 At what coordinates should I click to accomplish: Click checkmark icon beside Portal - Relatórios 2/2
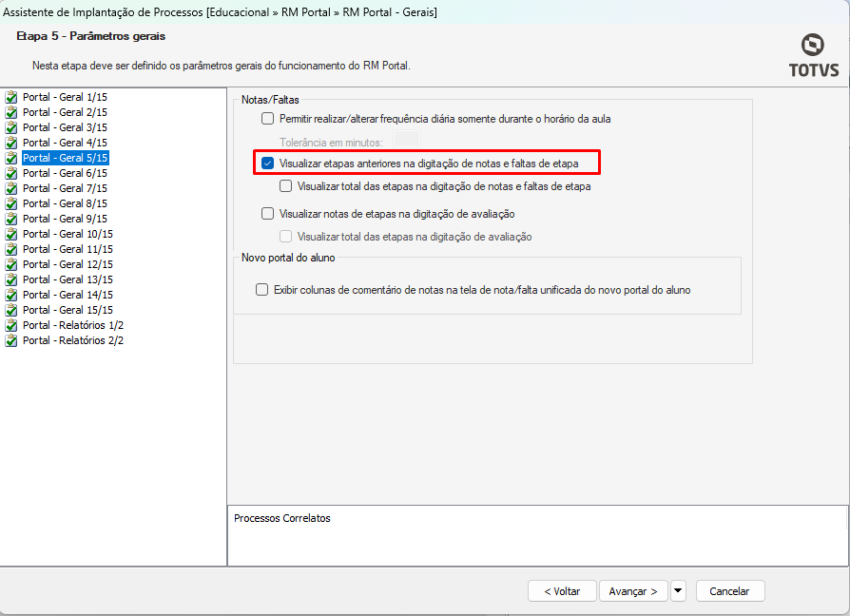coord(10,340)
